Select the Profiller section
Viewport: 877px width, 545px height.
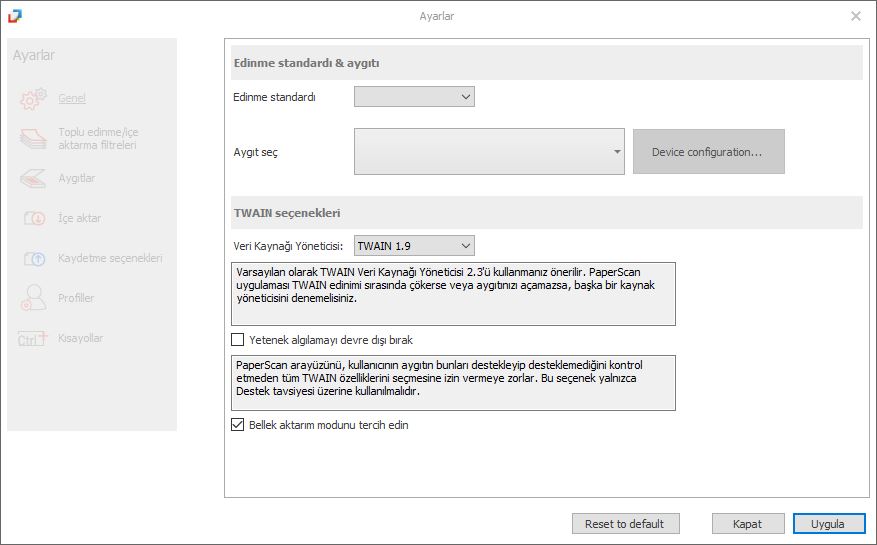[76, 298]
